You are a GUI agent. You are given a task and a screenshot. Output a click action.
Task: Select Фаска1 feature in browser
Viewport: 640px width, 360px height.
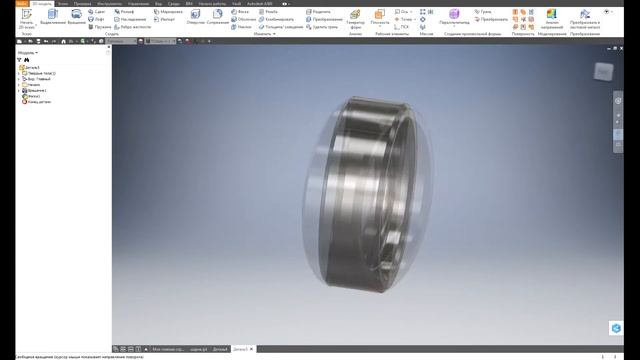coord(31,96)
